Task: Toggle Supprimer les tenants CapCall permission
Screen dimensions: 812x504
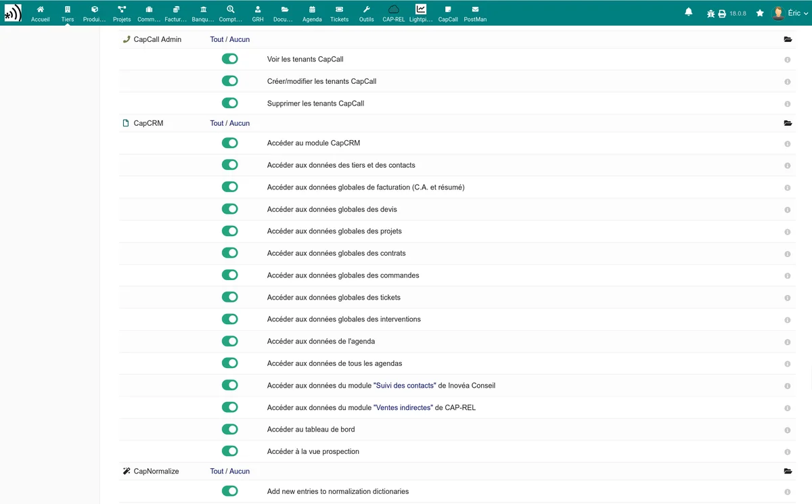Action: click(230, 104)
